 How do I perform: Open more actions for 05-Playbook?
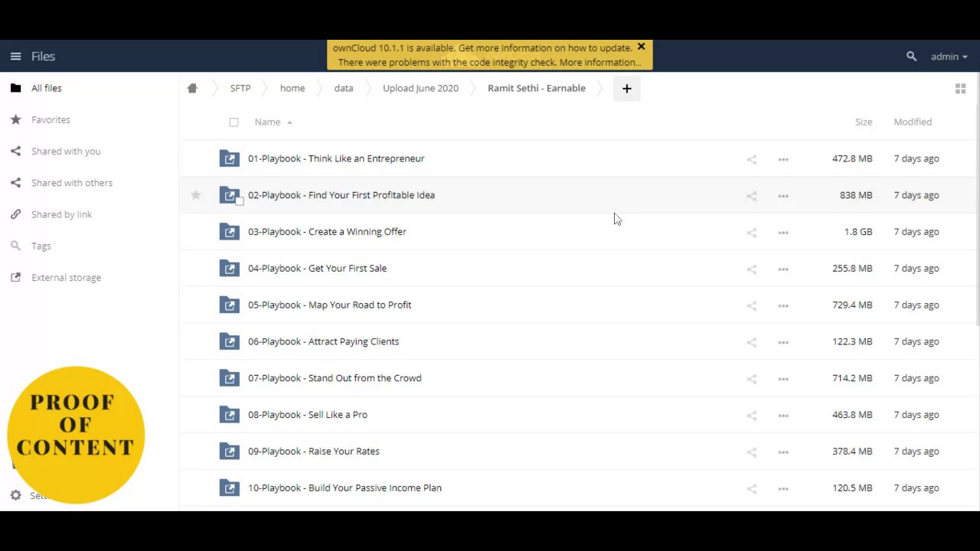click(x=782, y=305)
